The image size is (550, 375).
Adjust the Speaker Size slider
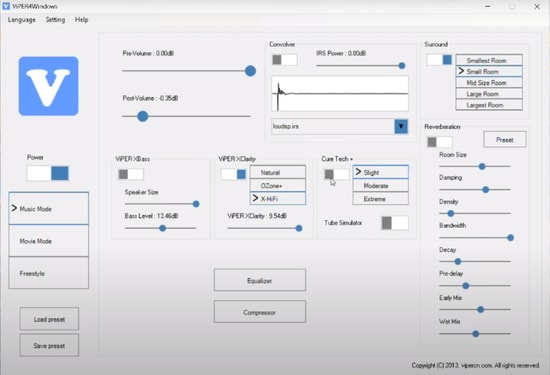pos(196,204)
